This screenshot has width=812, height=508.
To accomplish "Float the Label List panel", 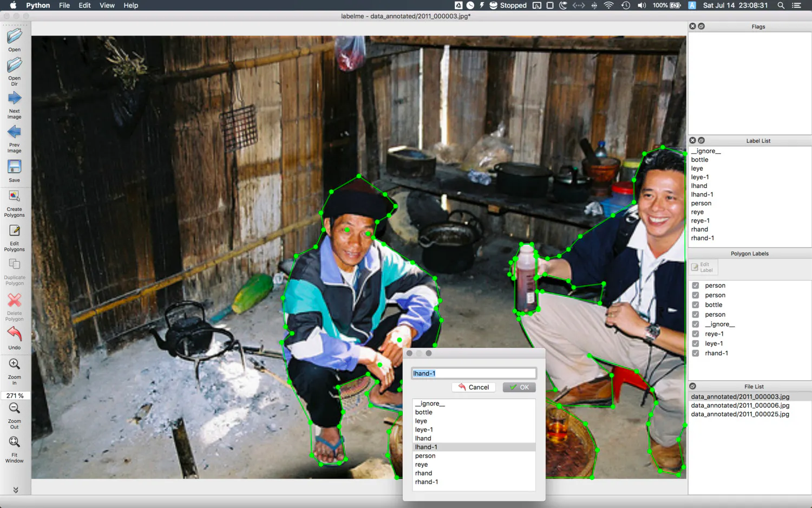I will (702, 140).
